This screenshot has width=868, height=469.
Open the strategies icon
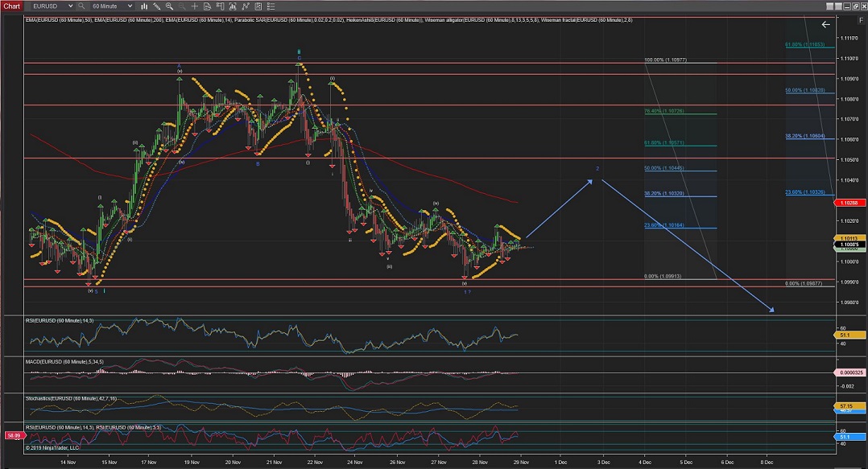[246, 6]
